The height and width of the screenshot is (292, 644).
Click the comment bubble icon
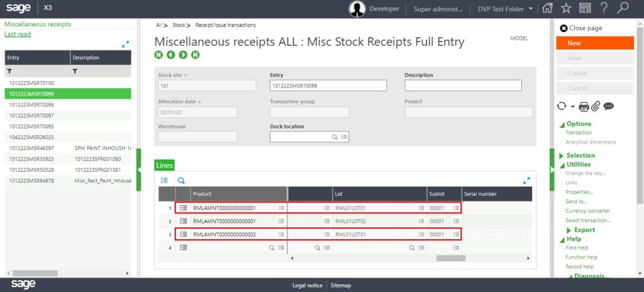609,106
